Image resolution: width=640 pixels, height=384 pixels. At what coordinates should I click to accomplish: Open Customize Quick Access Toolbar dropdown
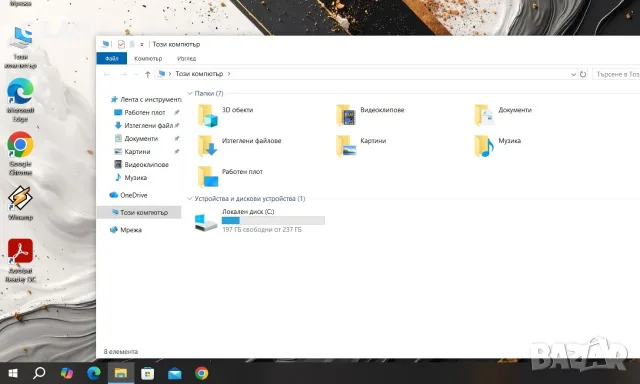pyautogui.click(x=142, y=44)
